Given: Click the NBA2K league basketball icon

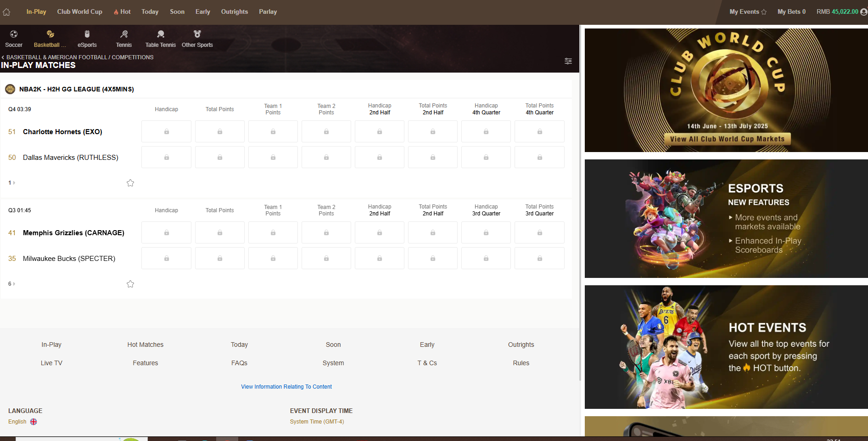Looking at the screenshot, I should pos(10,89).
